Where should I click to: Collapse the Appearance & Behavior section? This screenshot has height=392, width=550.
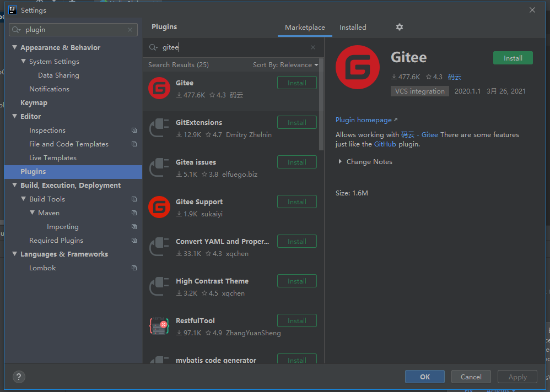(14, 47)
